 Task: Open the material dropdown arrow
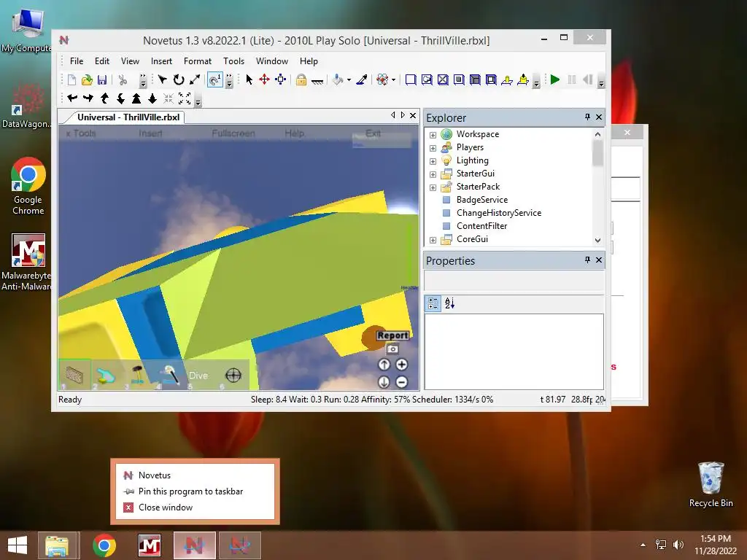point(393,80)
